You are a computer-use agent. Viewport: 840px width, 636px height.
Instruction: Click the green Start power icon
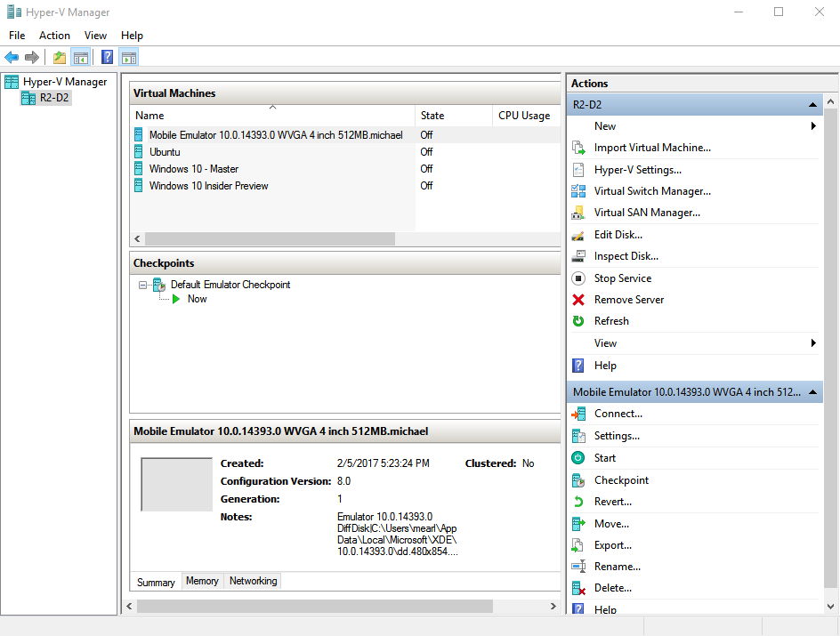click(x=578, y=458)
